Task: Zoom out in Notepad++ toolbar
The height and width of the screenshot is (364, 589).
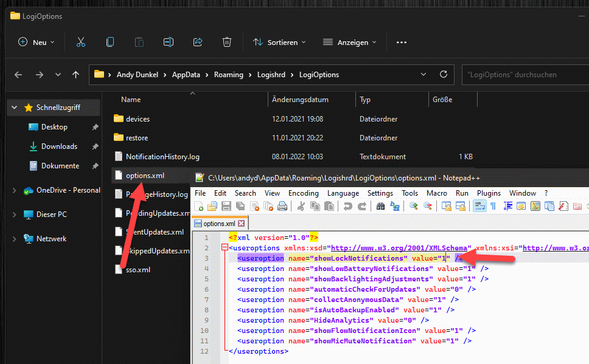Action: point(428,206)
